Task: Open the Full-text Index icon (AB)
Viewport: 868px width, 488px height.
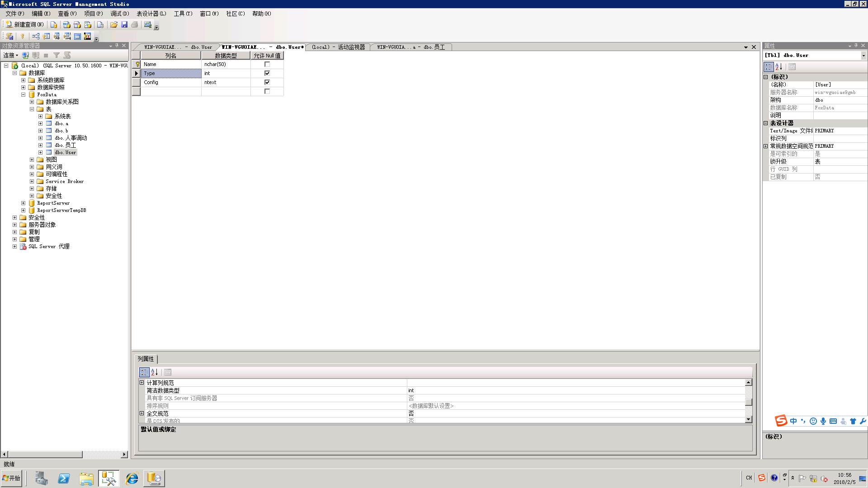Action: coord(57,36)
